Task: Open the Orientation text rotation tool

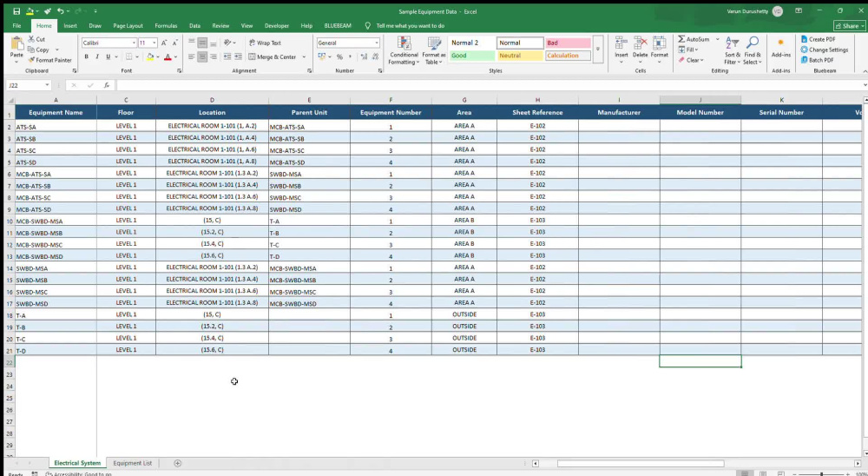Action: point(227,43)
